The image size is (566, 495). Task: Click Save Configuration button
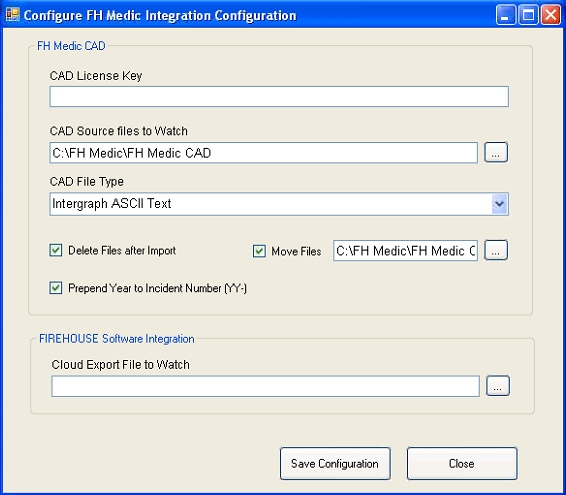(335, 463)
